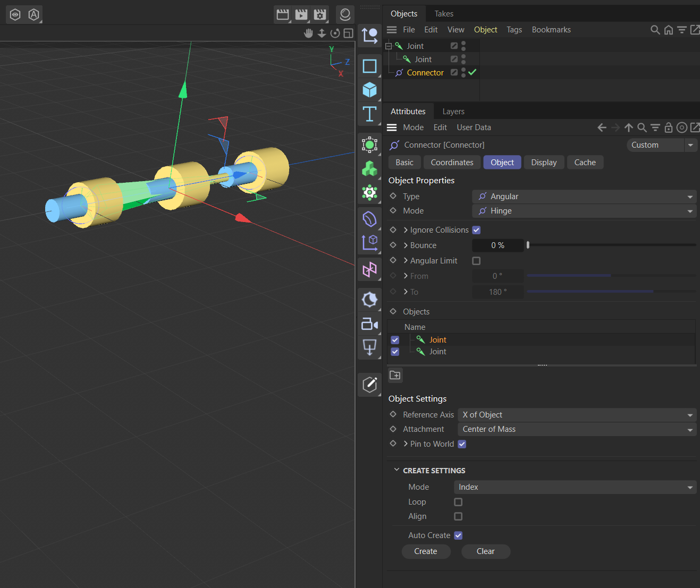Click the lock icon in Attributes manager
The width and height of the screenshot is (700, 588).
[668, 127]
